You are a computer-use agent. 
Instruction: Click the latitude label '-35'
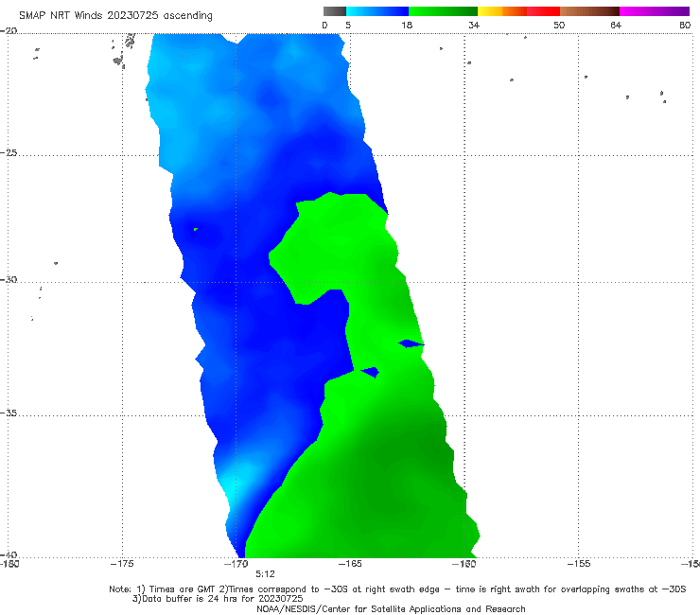click(9, 413)
